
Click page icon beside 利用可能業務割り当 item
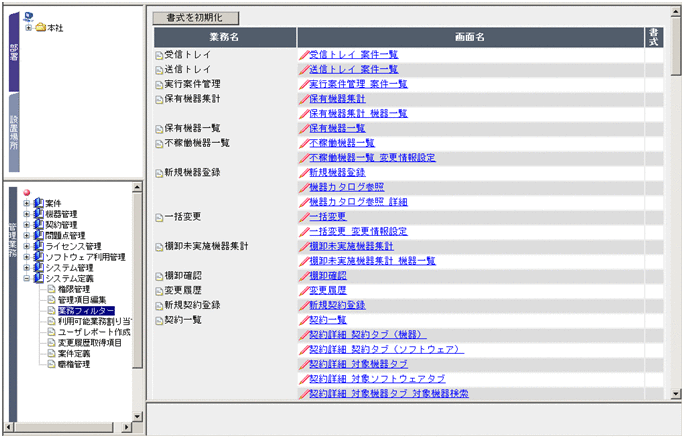(x=51, y=321)
